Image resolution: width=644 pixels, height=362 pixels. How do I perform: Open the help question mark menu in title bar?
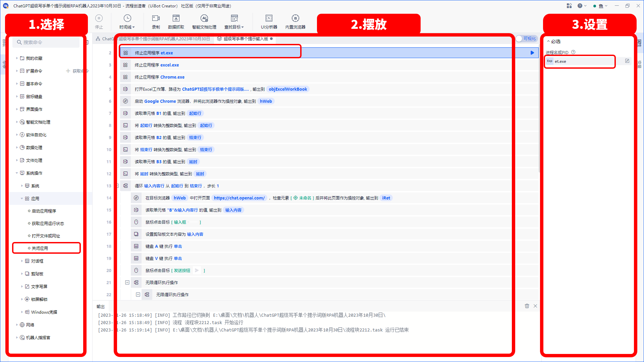tap(582, 6)
